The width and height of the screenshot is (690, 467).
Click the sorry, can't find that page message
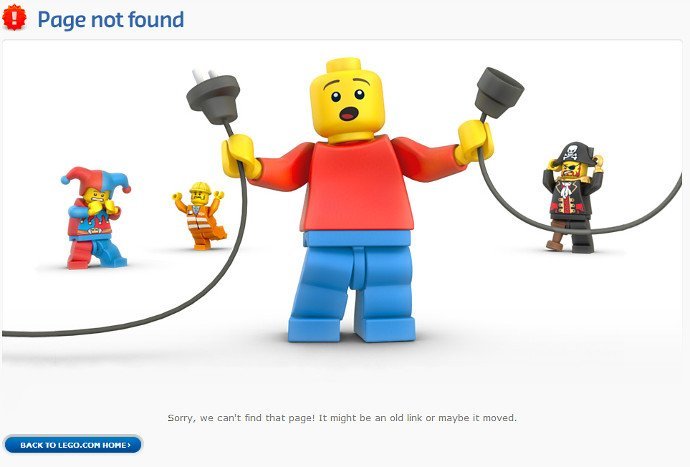(x=342, y=417)
